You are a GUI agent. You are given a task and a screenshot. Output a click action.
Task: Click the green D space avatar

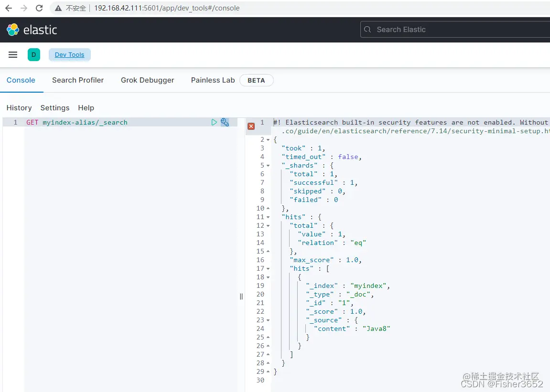pyautogui.click(x=33, y=55)
